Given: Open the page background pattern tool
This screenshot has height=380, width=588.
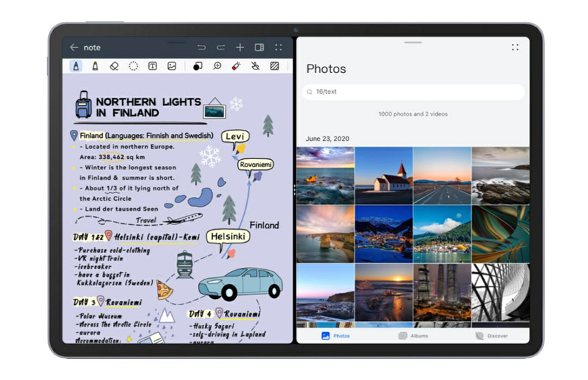Looking at the screenshot, I should tap(275, 67).
